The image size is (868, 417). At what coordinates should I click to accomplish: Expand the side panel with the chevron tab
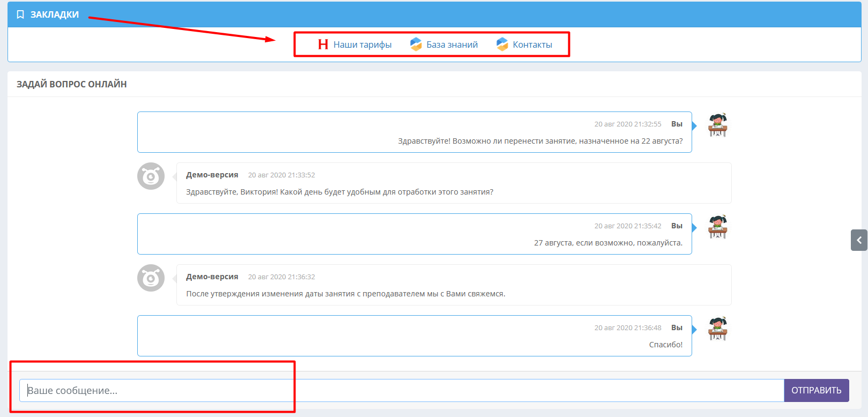(x=859, y=240)
